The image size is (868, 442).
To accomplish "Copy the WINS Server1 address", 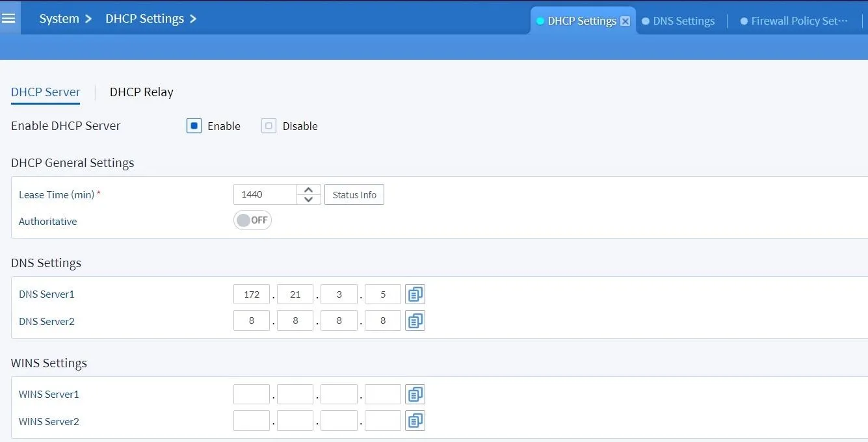I will (x=415, y=394).
